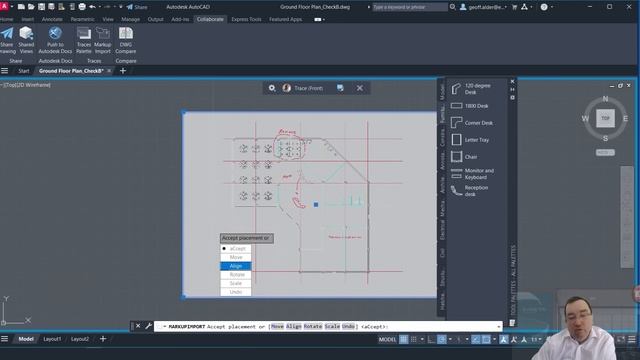Image resolution: width=640 pixels, height=360 pixels.
Task: Click Rotate option in the command line
Action: pos(313,327)
